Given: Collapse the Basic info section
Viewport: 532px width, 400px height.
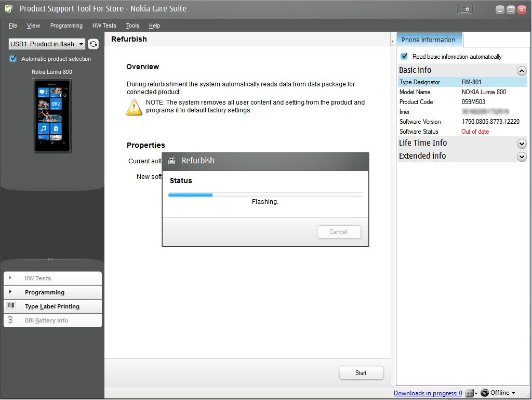Looking at the screenshot, I should 522,71.
